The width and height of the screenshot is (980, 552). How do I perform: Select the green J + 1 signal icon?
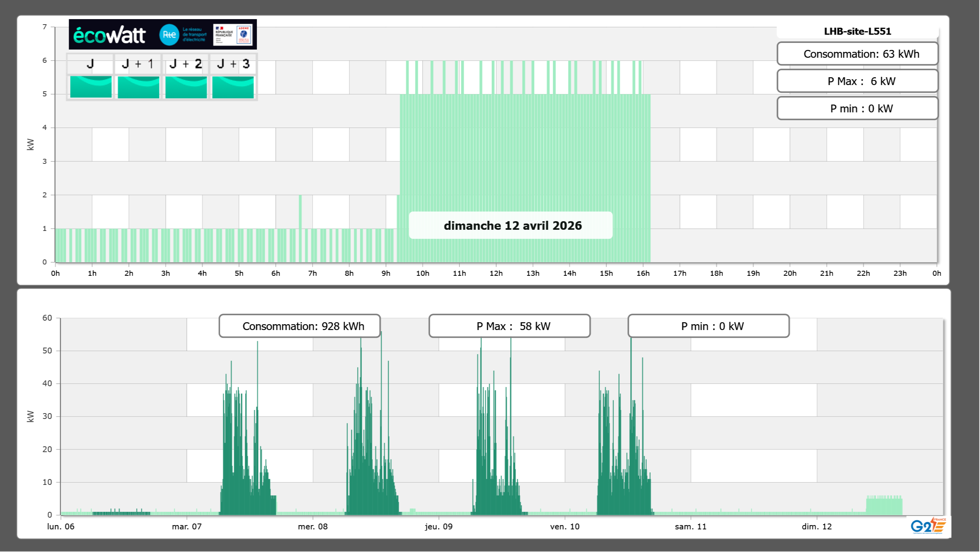(138, 87)
